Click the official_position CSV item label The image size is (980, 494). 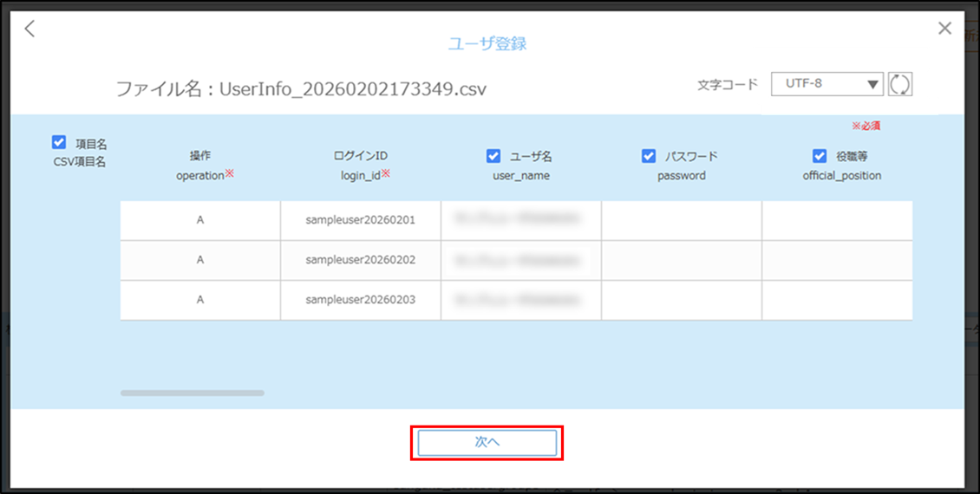click(842, 176)
